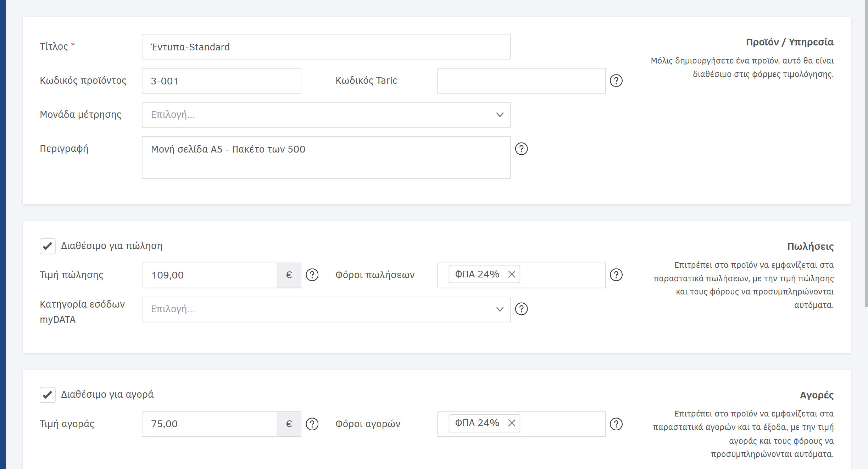Click the Τιμή πώλησης price field
This screenshot has width=868, height=469.
tap(209, 275)
